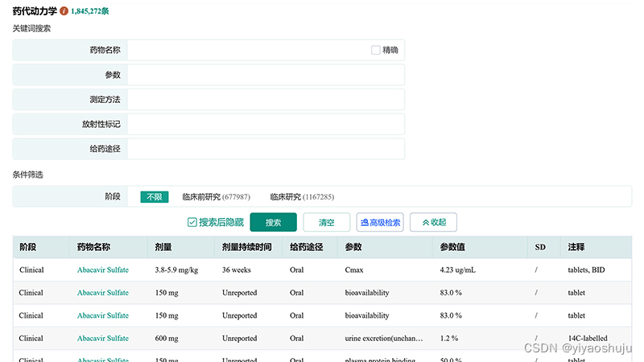Clear the form with 清空
The height and width of the screenshot is (362, 644).
coord(327,223)
